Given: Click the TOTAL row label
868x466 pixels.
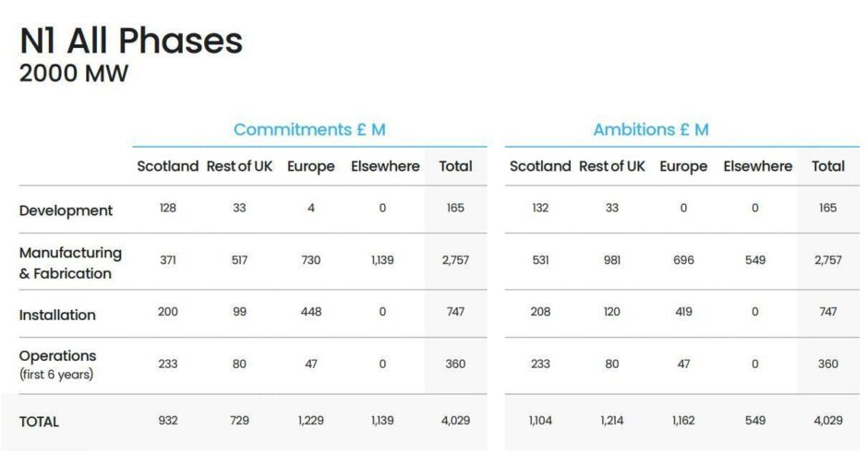Looking at the screenshot, I should pyautogui.click(x=39, y=422).
